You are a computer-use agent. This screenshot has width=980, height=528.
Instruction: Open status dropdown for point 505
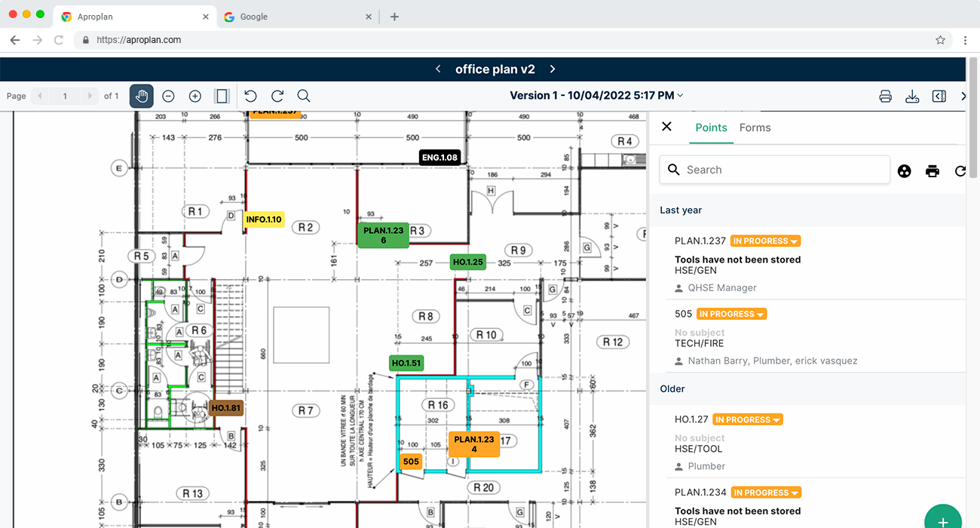[x=731, y=314]
